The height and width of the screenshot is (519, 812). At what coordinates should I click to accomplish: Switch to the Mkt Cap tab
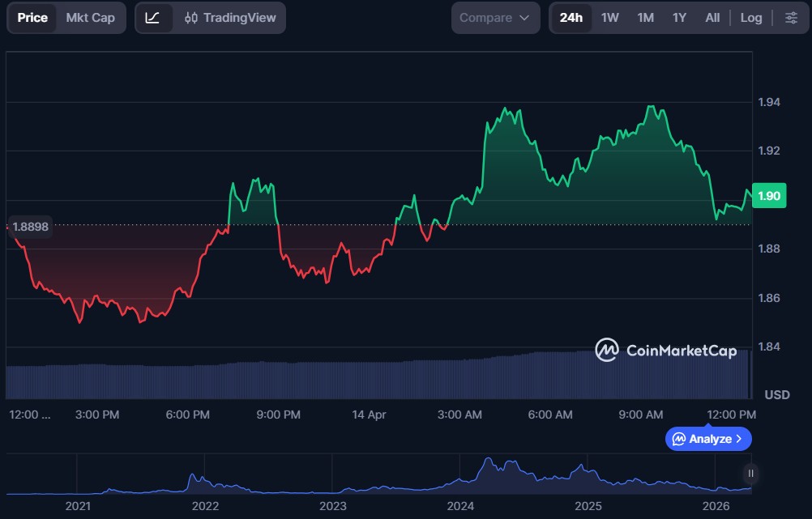[x=90, y=18]
